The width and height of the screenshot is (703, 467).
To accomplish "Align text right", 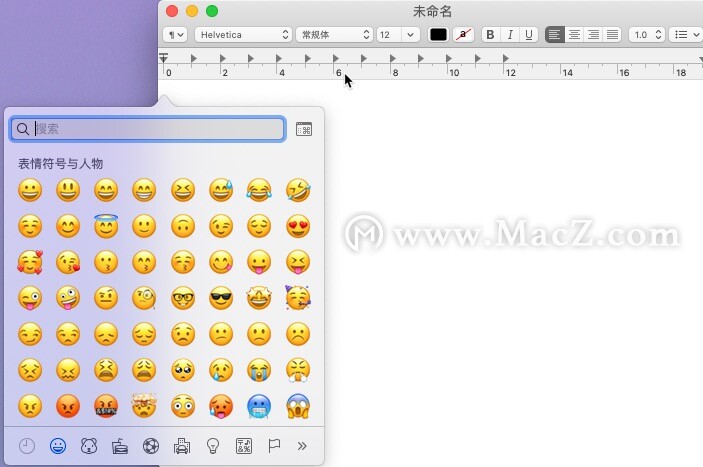I will click(x=594, y=35).
